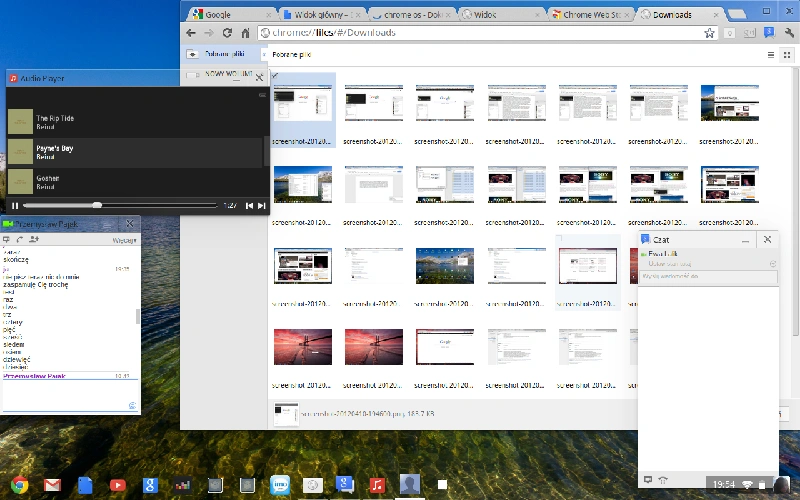Viewport: 800px width, 500px height.
Task: Switch to the Widok główny tab
Action: click(x=320, y=15)
